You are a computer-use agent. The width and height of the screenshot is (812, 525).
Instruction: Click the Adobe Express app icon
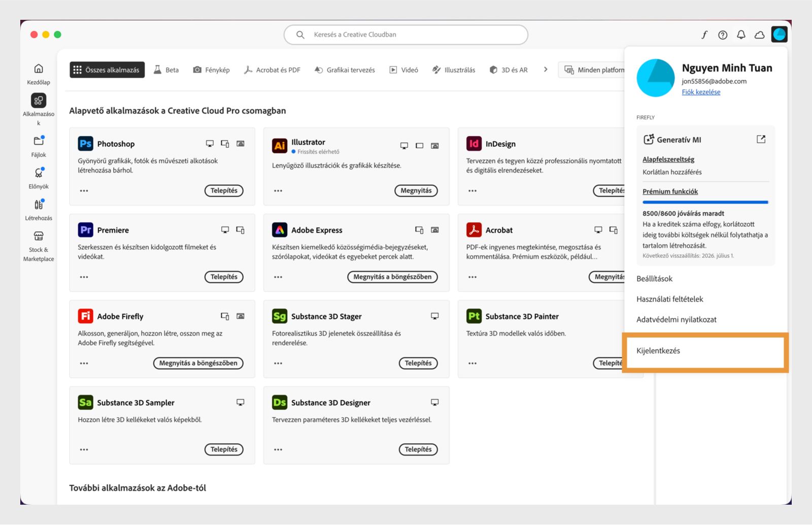(x=280, y=230)
